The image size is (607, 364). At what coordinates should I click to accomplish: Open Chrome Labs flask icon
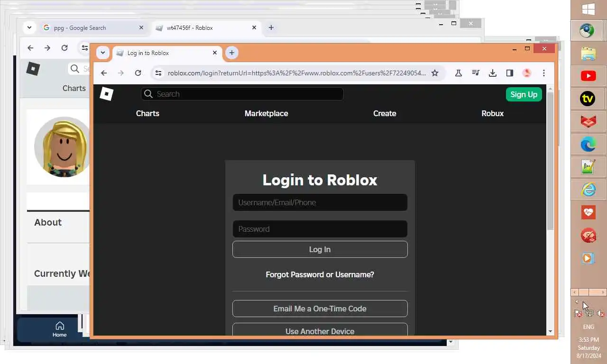coord(459,73)
